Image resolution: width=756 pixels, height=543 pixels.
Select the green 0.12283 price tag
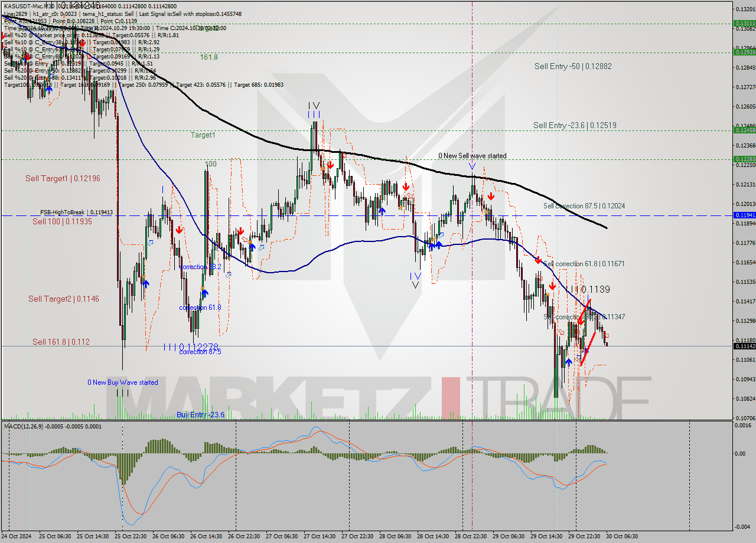[x=744, y=159]
